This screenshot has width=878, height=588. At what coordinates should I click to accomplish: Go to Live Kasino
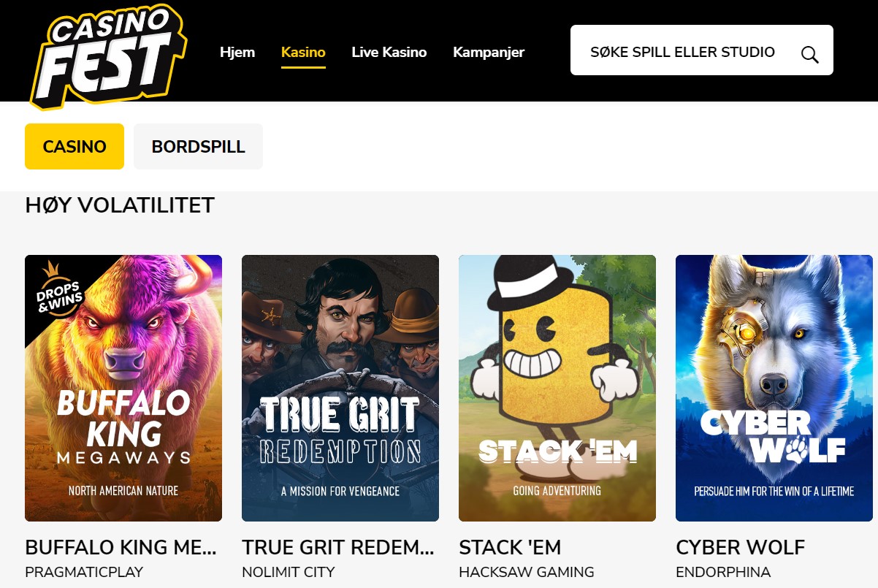pos(389,52)
